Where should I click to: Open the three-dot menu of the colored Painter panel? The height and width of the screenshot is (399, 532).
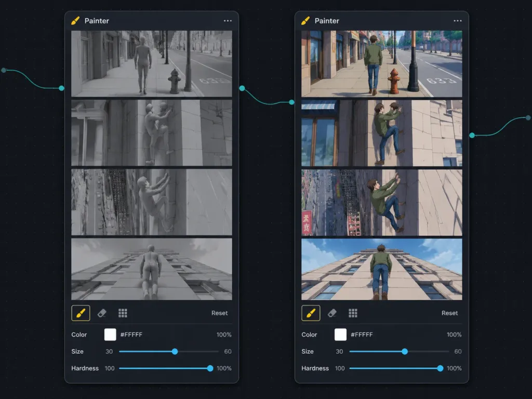[458, 21]
